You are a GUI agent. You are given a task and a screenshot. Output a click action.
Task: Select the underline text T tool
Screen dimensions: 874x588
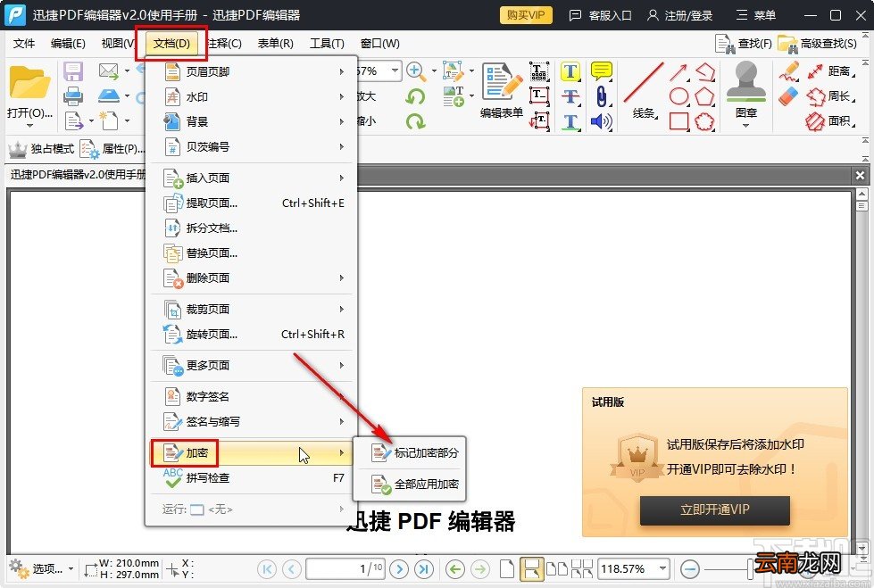click(570, 121)
